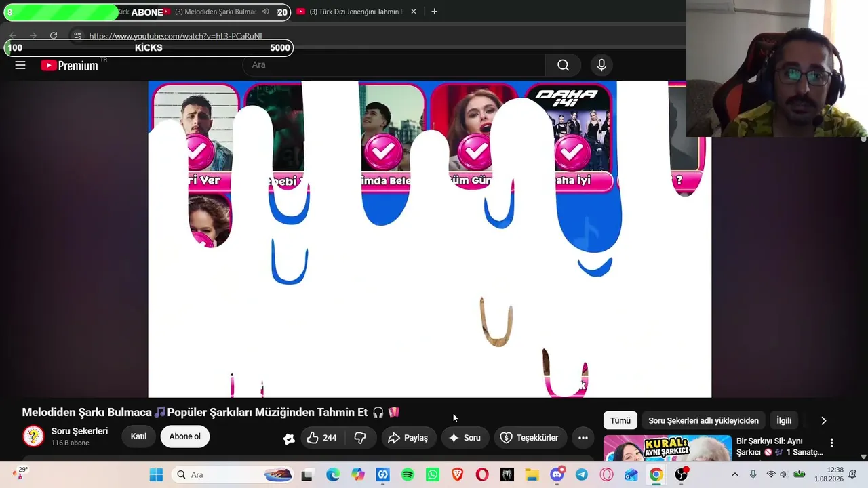
Task: Select the İlgili filter chip
Action: pyautogui.click(x=784, y=420)
